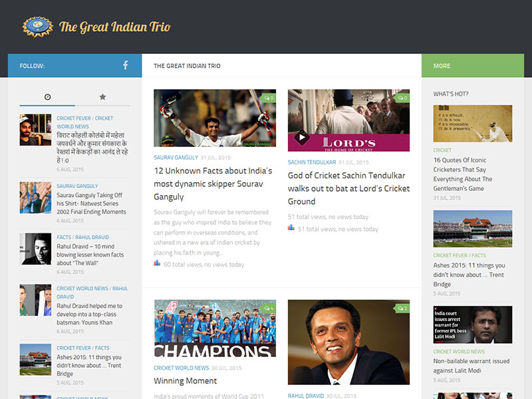Open 'Rahul Dravid helped me' Younis Khan article

[90, 314]
